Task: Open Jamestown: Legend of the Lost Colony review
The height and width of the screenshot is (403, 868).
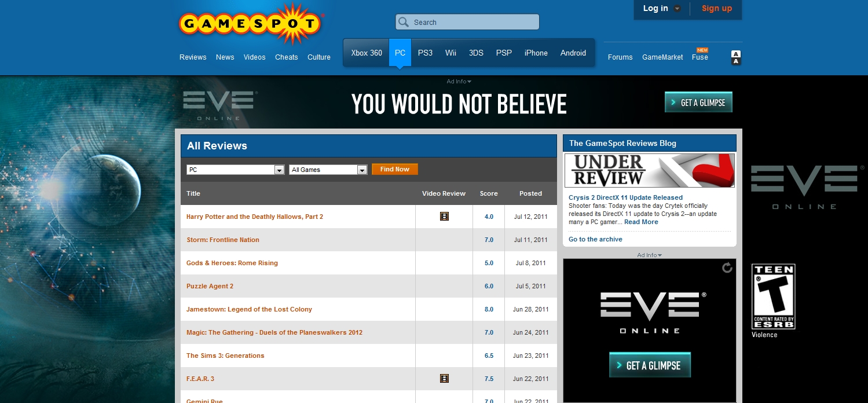Action: point(249,309)
